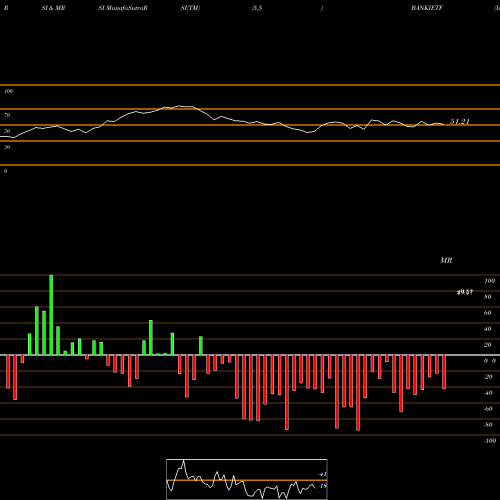
Task: Click the 'SI MunafaSutraR' header text
Action: 123,8
